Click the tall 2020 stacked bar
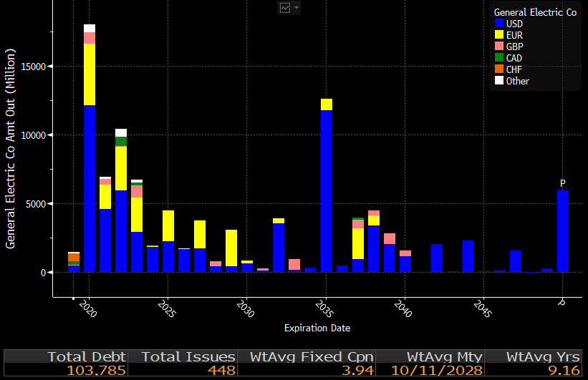This screenshot has width=588, height=380. pos(90,148)
